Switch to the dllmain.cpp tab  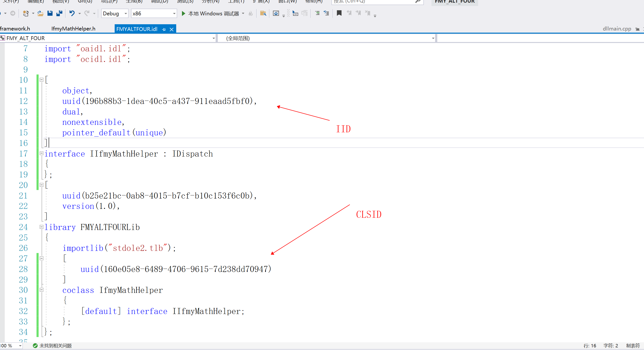(x=617, y=29)
